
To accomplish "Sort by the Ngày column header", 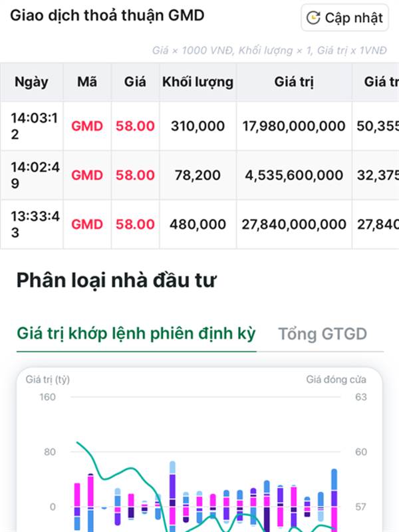I will click(x=31, y=82).
